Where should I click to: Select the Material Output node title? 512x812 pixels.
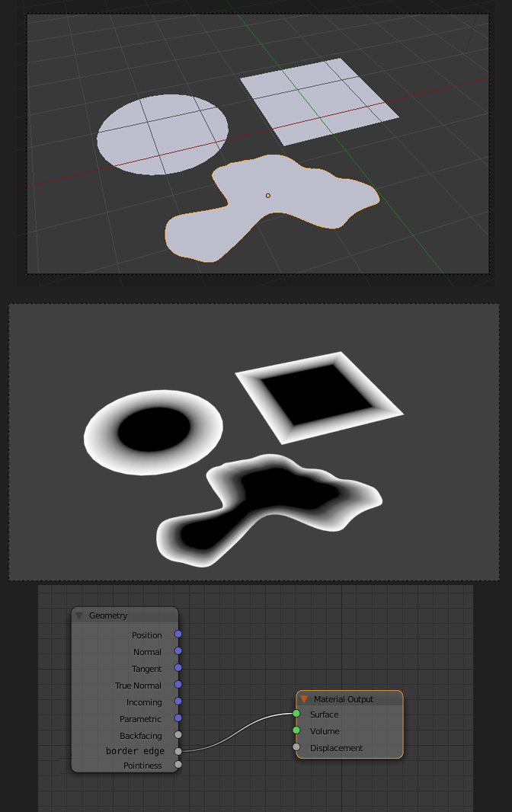tap(343, 699)
